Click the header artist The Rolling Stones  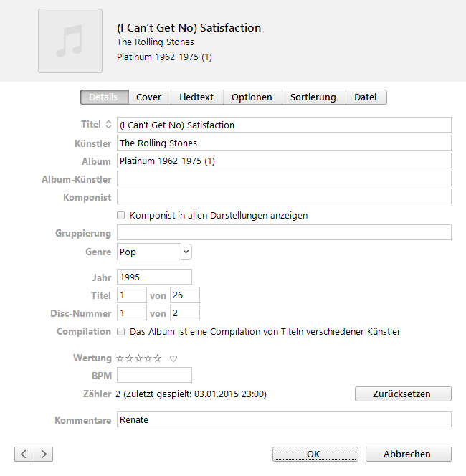point(156,42)
